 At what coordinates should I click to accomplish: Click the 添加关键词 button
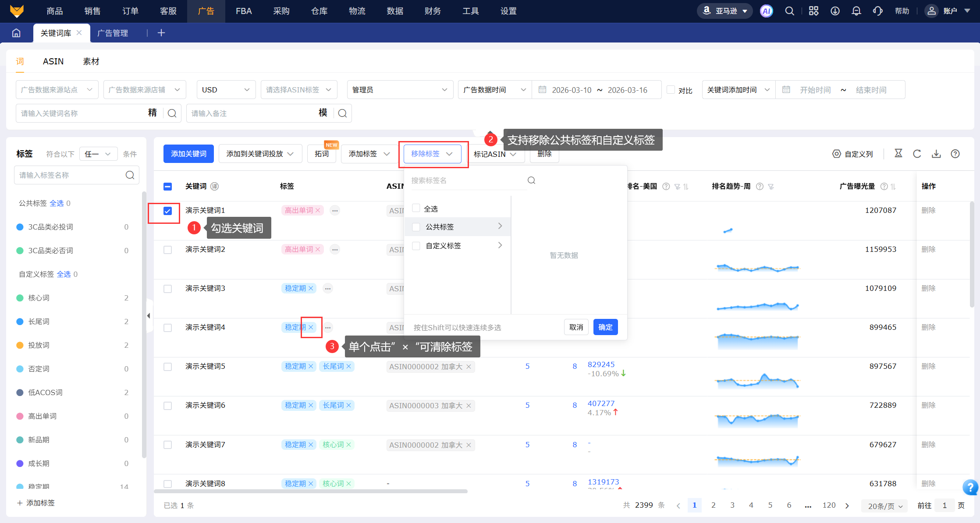188,154
